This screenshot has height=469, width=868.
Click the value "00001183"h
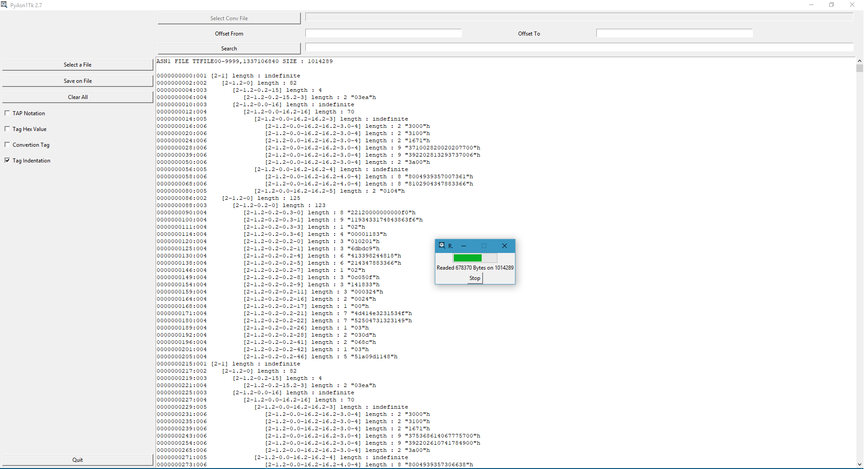tap(367, 234)
